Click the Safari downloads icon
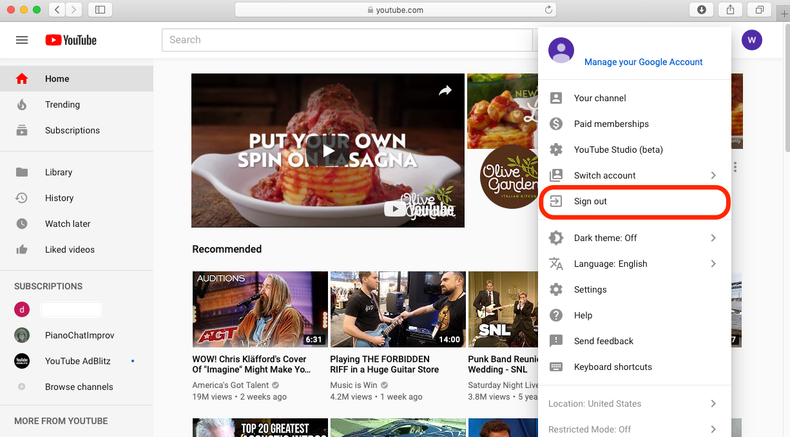This screenshot has height=437, width=790. click(x=702, y=10)
